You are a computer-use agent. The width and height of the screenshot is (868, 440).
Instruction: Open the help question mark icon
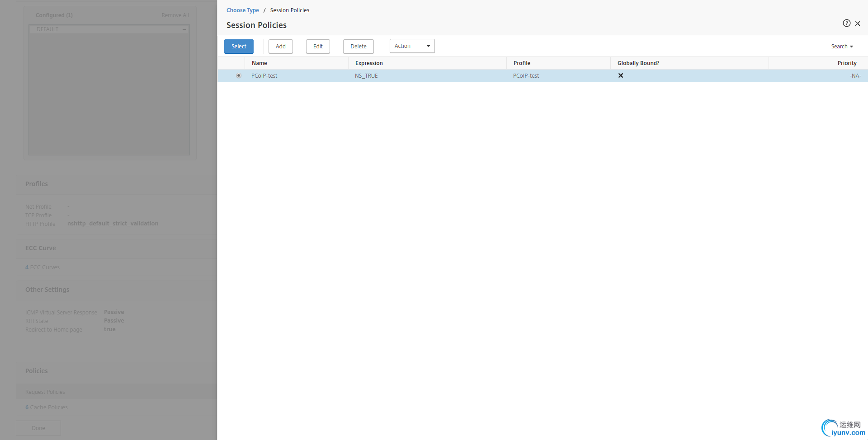[847, 23]
